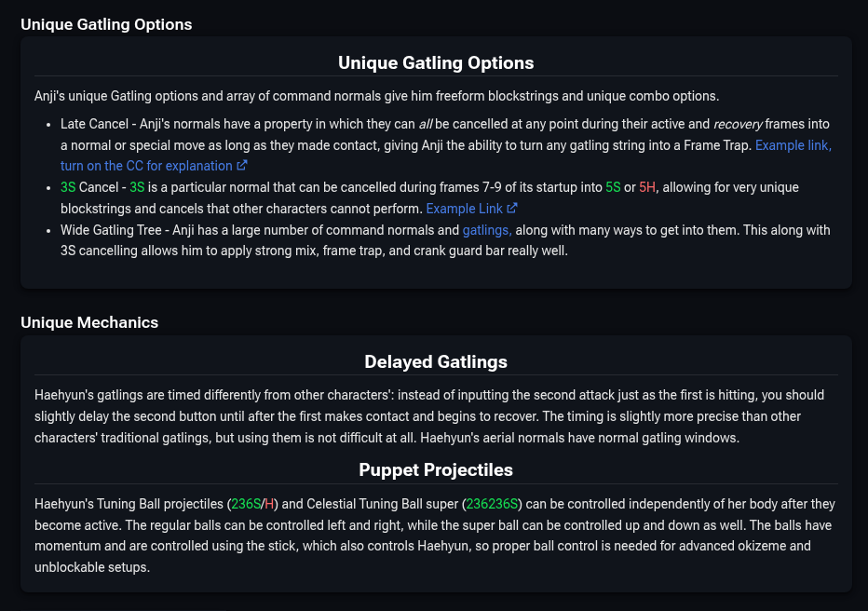Open the "Example Link" after the 5H sentence
This screenshot has width=868, height=611.
(x=465, y=209)
